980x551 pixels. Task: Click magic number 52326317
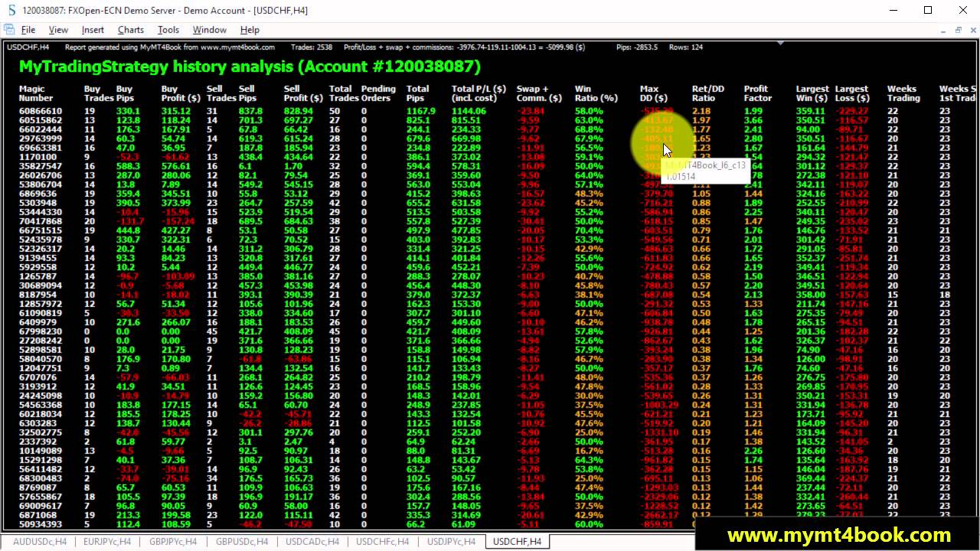pos(41,249)
